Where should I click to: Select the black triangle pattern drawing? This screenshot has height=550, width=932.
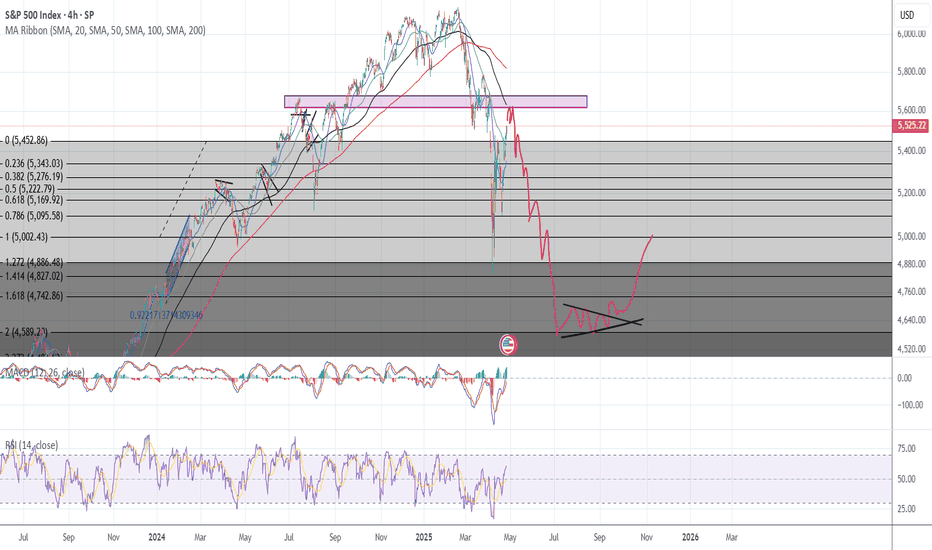coord(602,322)
